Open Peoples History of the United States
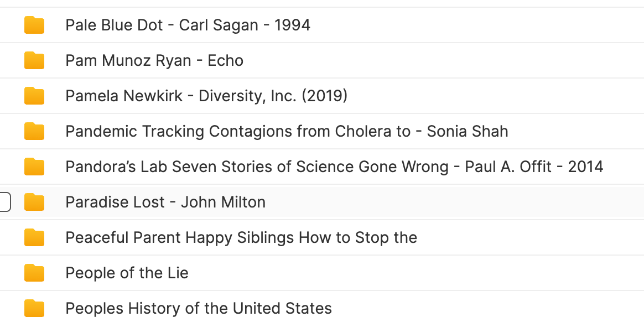644x322 pixels. click(x=199, y=308)
